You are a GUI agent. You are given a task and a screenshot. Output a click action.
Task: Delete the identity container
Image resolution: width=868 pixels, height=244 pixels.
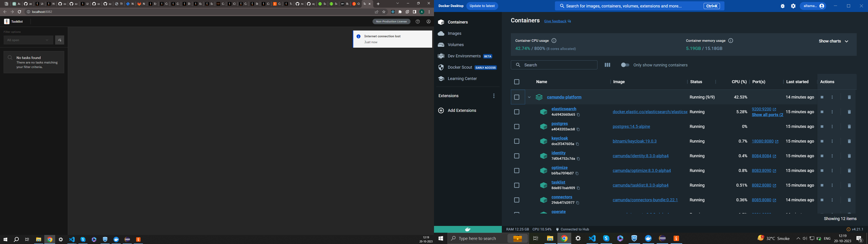coord(849,156)
